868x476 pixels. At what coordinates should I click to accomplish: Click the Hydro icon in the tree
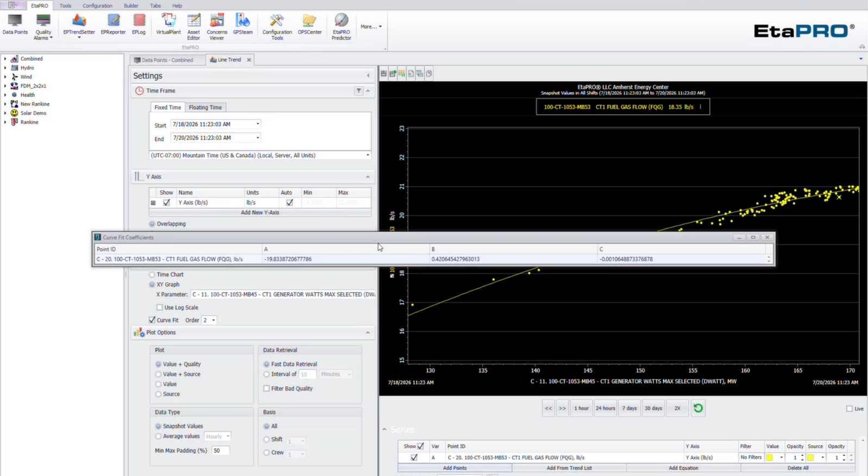pyautogui.click(x=15, y=68)
